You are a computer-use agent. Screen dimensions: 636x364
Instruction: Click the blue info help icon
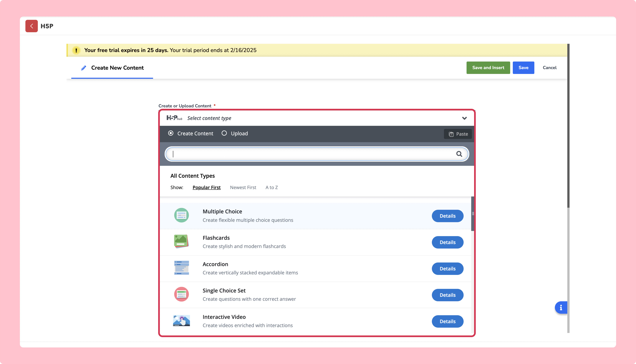pos(561,308)
